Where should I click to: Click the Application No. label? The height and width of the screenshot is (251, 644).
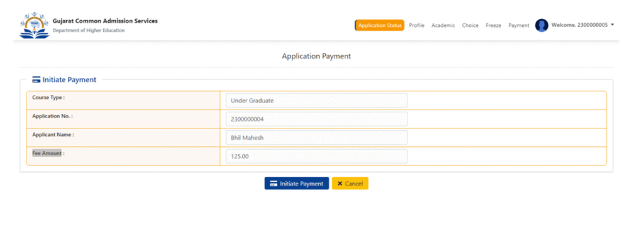(53, 116)
